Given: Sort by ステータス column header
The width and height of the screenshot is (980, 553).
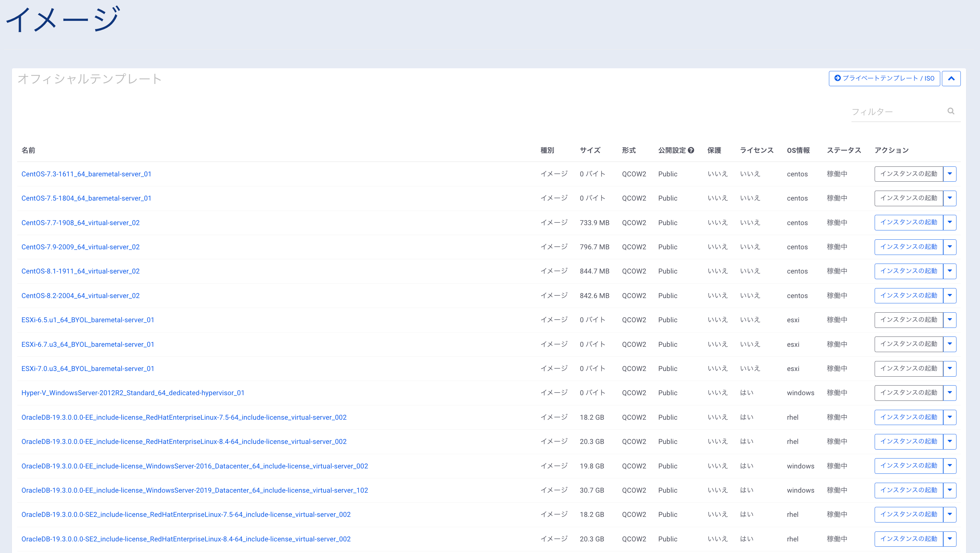Looking at the screenshot, I should point(844,150).
